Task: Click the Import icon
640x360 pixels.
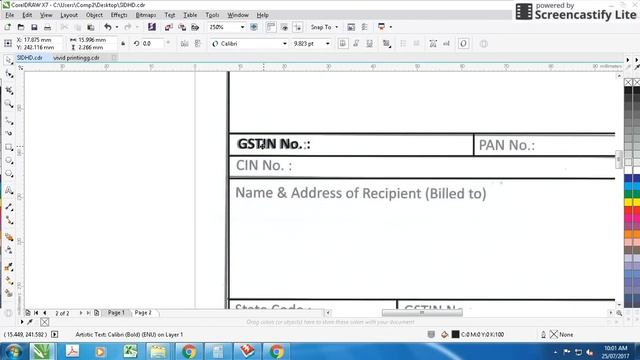Action: click(169, 27)
